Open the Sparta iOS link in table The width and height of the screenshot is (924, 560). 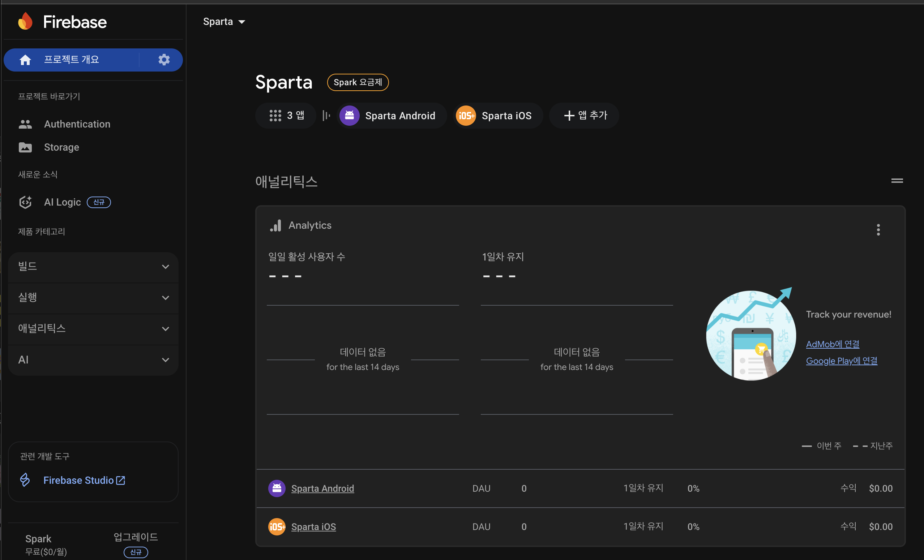[313, 526]
